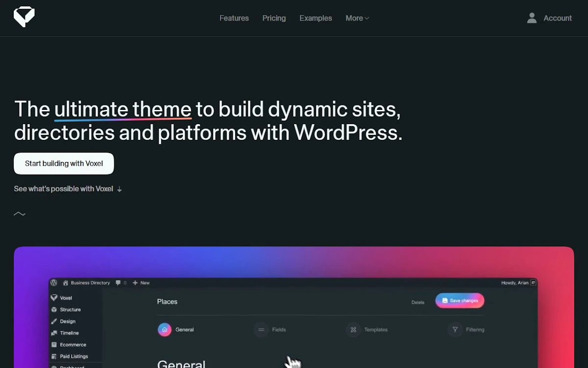
Task: Switch to the Fields tab label
Action: click(279, 330)
